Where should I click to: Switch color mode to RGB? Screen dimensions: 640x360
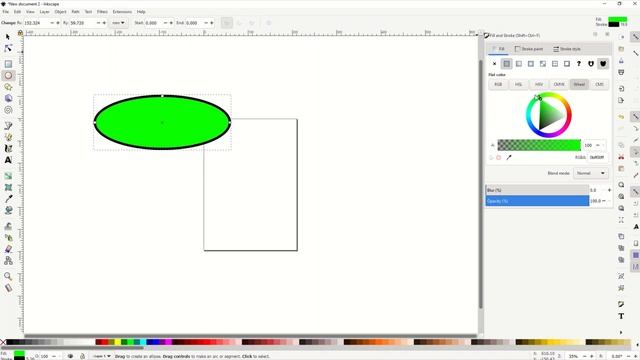pyautogui.click(x=498, y=84)
